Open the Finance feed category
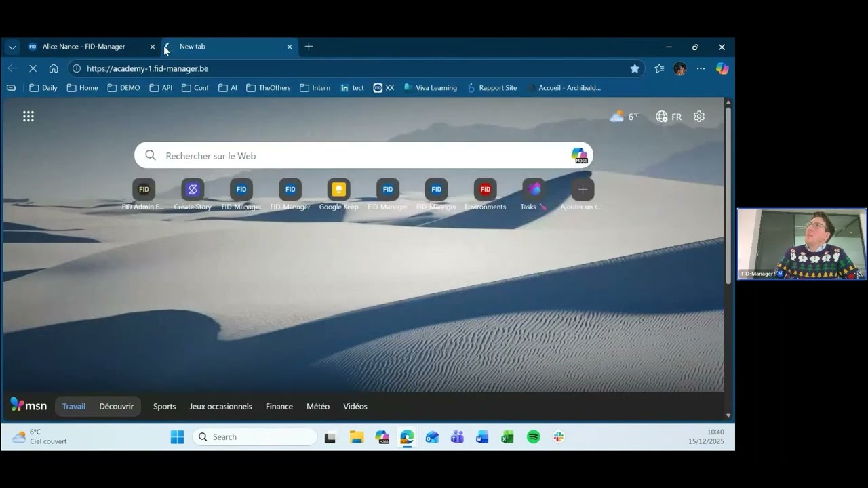 tap(279, 407)
